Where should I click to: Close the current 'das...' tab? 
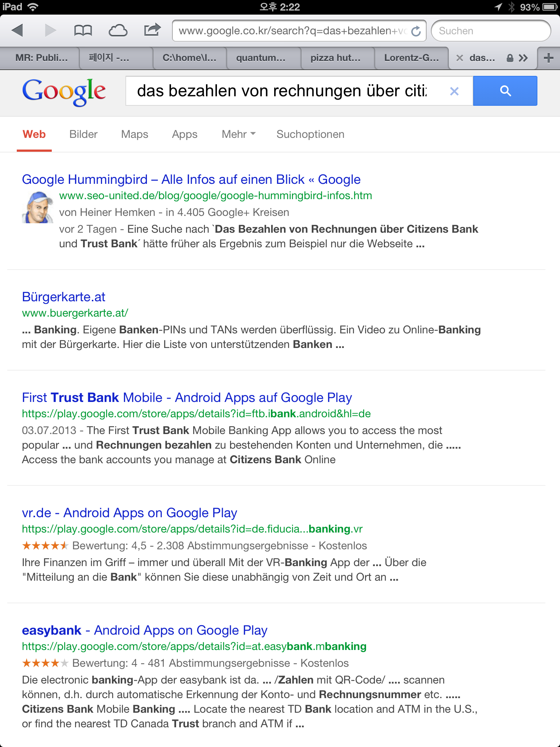pos(460,58)
